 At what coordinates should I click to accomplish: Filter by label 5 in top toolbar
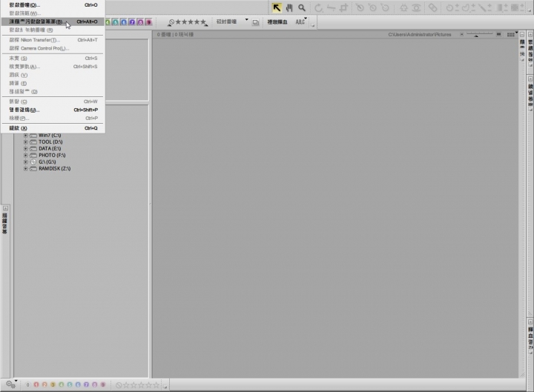(116, 22)
